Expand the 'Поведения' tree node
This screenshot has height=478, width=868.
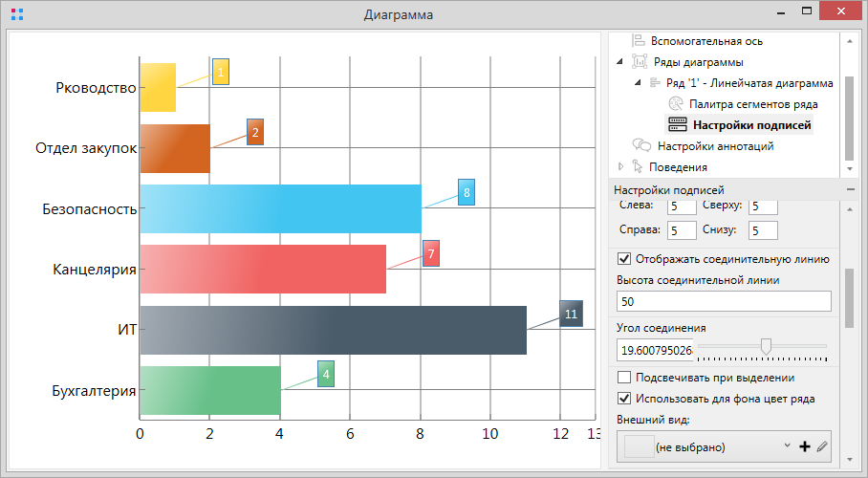click(619, 167)
